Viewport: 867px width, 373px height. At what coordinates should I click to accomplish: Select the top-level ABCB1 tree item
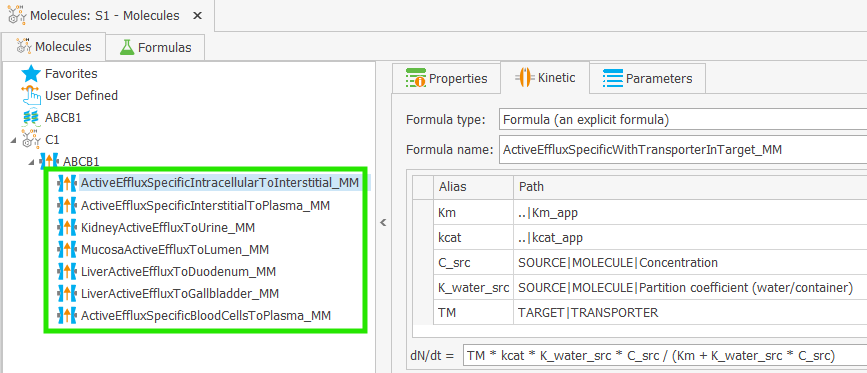[64, 118]
